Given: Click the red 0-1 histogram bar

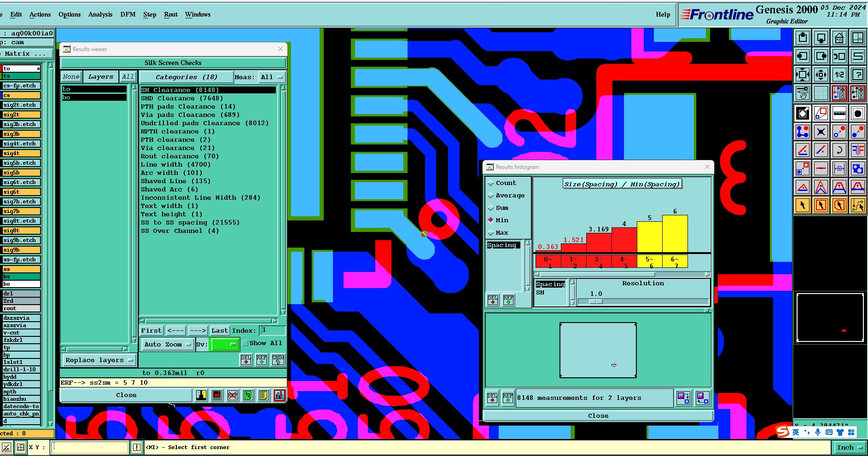Looking at the screenshot, I should (548, 251).
